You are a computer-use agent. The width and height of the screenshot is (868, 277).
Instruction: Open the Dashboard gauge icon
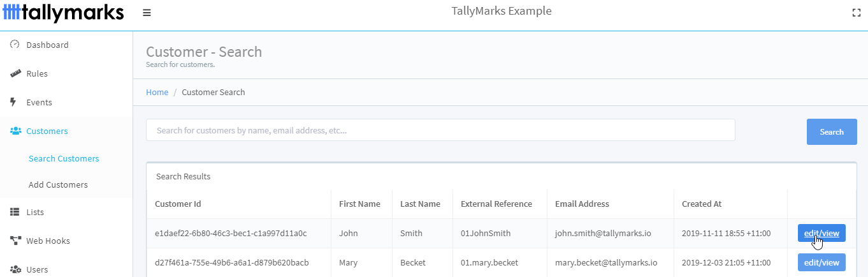point(15,45)
